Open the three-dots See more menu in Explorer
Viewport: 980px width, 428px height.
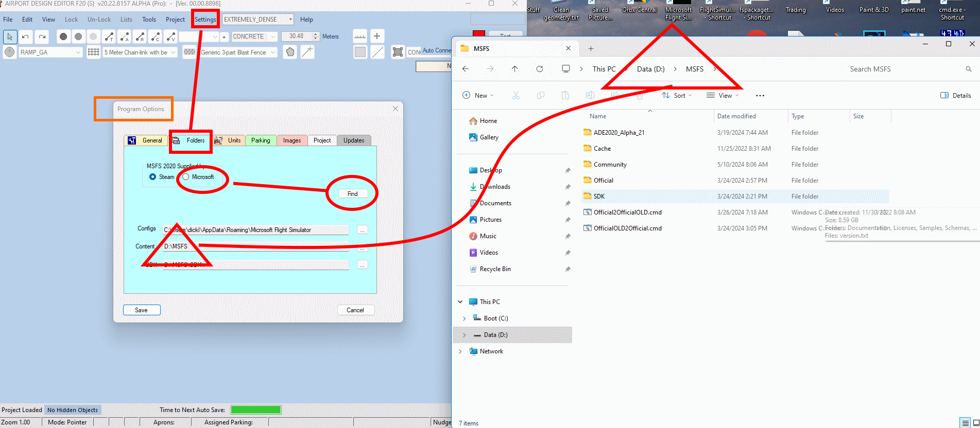pos(760,96)
